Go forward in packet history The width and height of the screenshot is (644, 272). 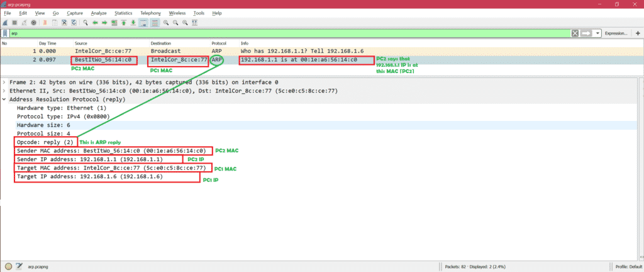click(104, 23)
